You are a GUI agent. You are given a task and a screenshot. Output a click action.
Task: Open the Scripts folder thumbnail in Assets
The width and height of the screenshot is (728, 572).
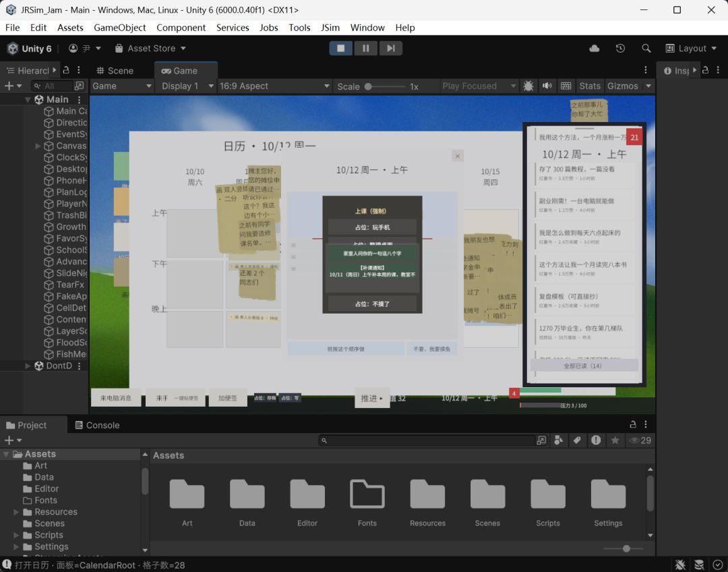(x=548, y=502)
